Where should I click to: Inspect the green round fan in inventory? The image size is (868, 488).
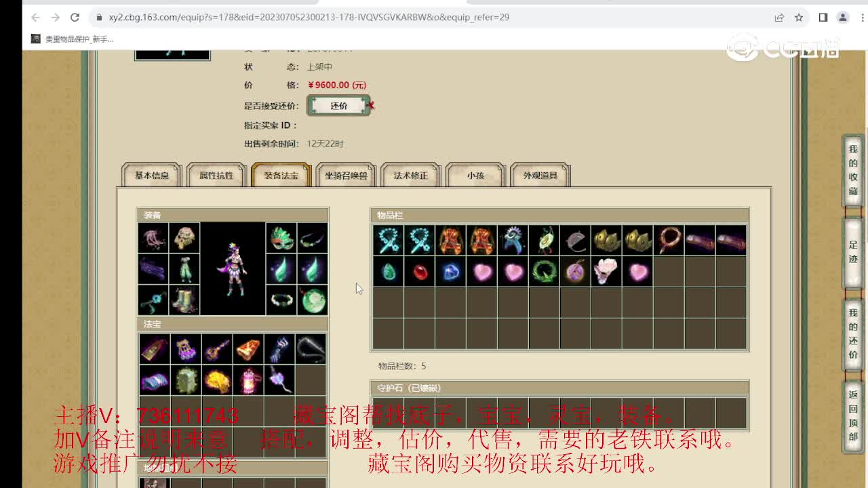coord(544,240)
